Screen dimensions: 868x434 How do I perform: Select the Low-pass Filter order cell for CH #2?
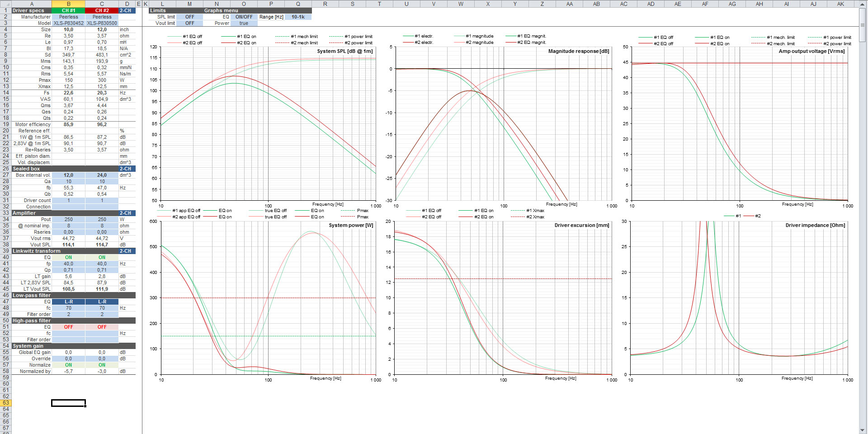coord(102,314)
